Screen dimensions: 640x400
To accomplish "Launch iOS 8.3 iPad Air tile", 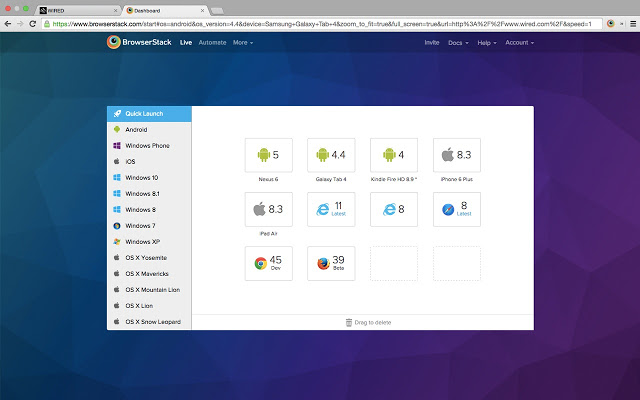I will 269,209.
